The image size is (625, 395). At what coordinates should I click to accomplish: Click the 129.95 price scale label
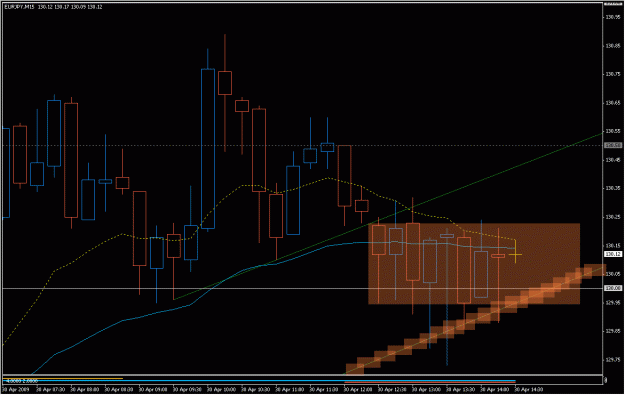613,303
